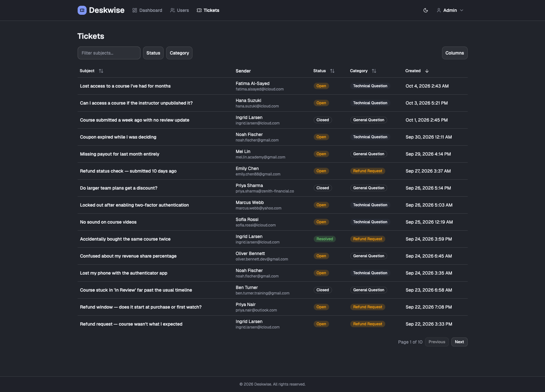Go to the Dashboard page
This screenshot has height=392, width=545.
(x=147, y=10)
